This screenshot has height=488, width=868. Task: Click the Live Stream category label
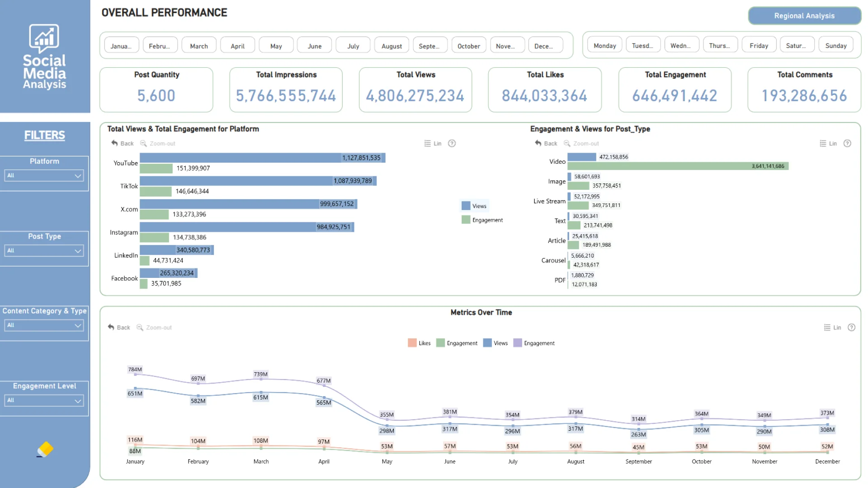point(549,201)
